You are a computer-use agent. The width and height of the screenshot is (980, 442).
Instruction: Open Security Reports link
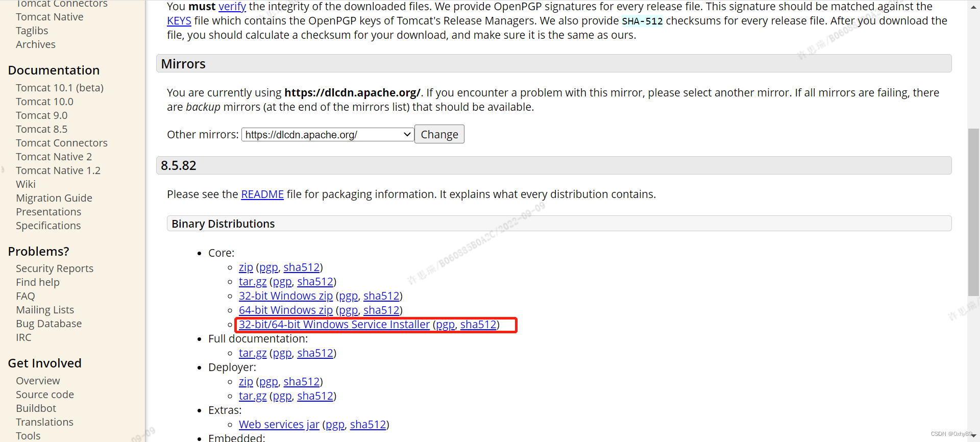(55, 268)
